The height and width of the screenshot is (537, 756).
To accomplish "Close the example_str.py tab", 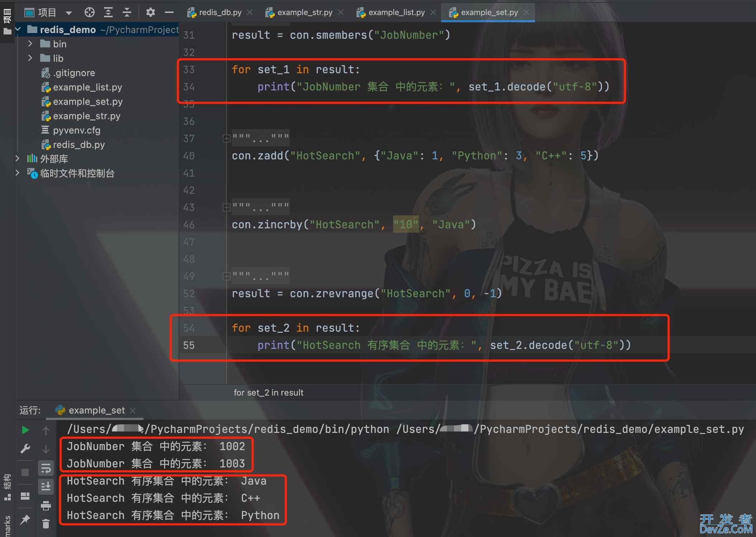I will point(341,13).
